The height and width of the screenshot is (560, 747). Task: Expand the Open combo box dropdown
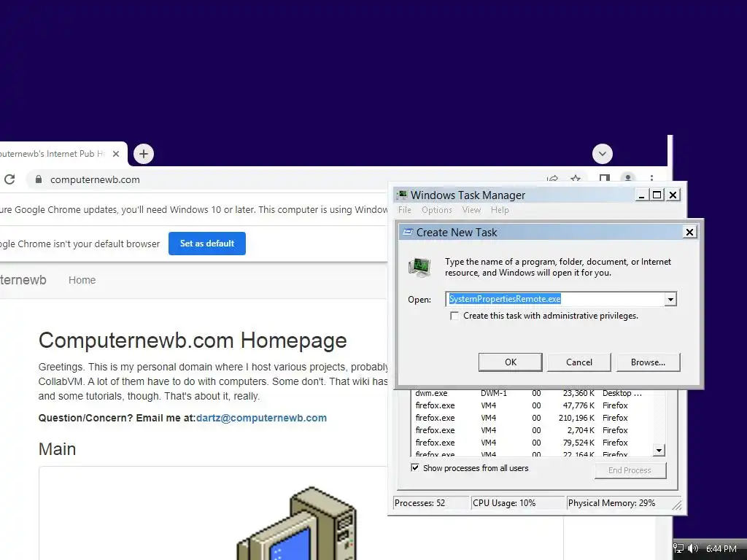click(x=670, y=300)
